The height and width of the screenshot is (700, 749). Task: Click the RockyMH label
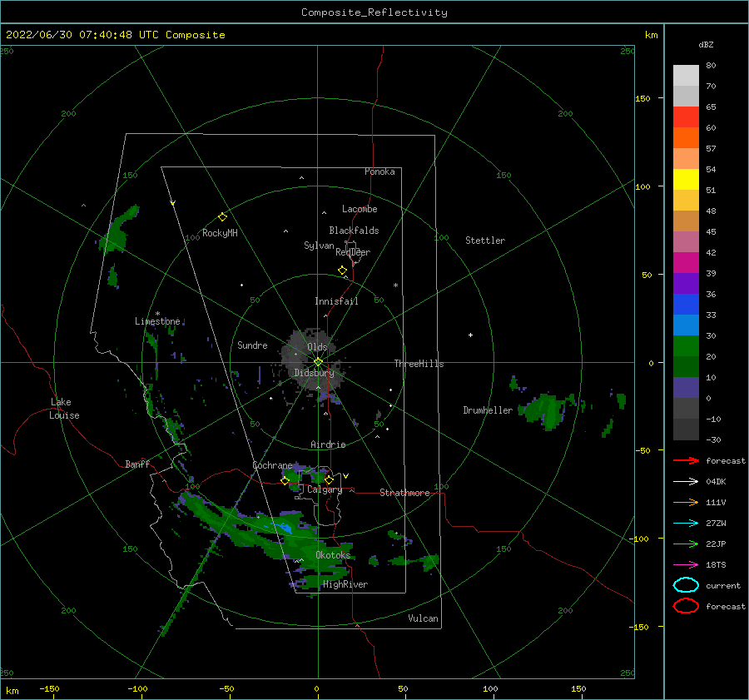point(220,233)
